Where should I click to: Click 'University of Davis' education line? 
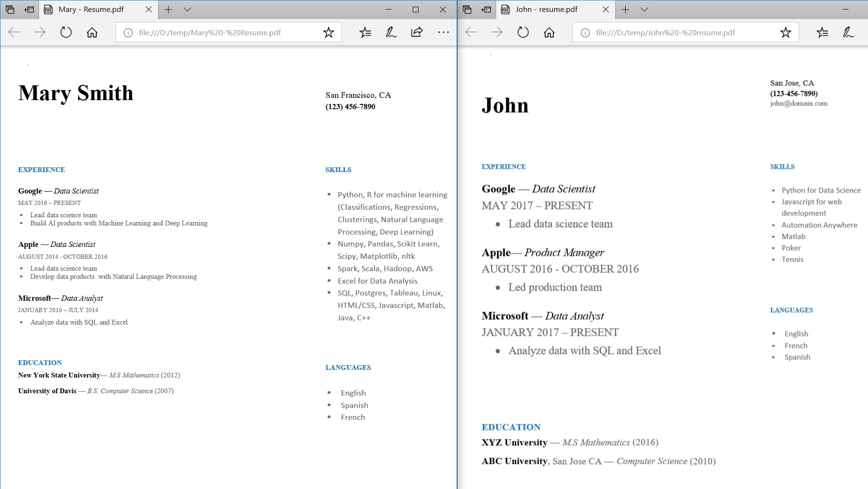[x=96, y=391]
